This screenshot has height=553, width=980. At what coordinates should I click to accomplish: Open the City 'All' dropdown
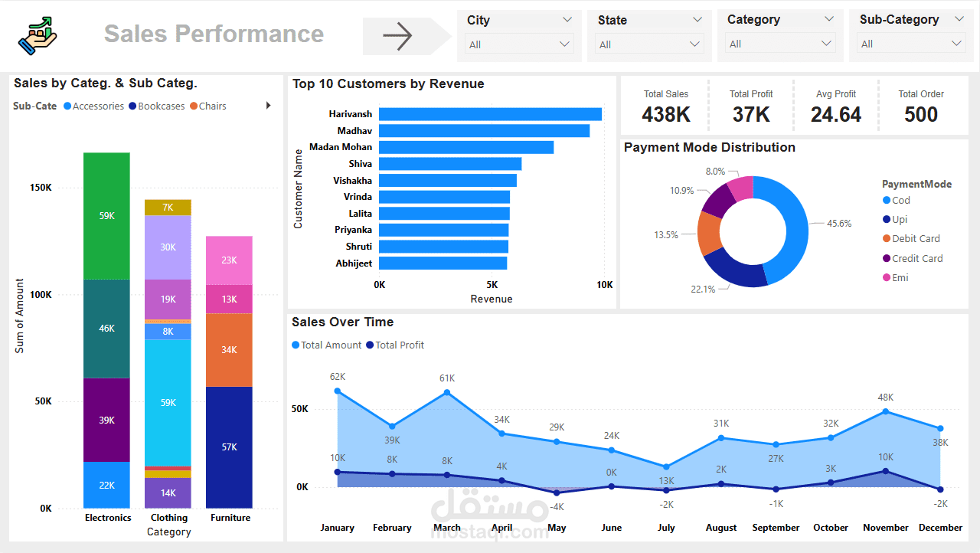(x=519, y=44)
